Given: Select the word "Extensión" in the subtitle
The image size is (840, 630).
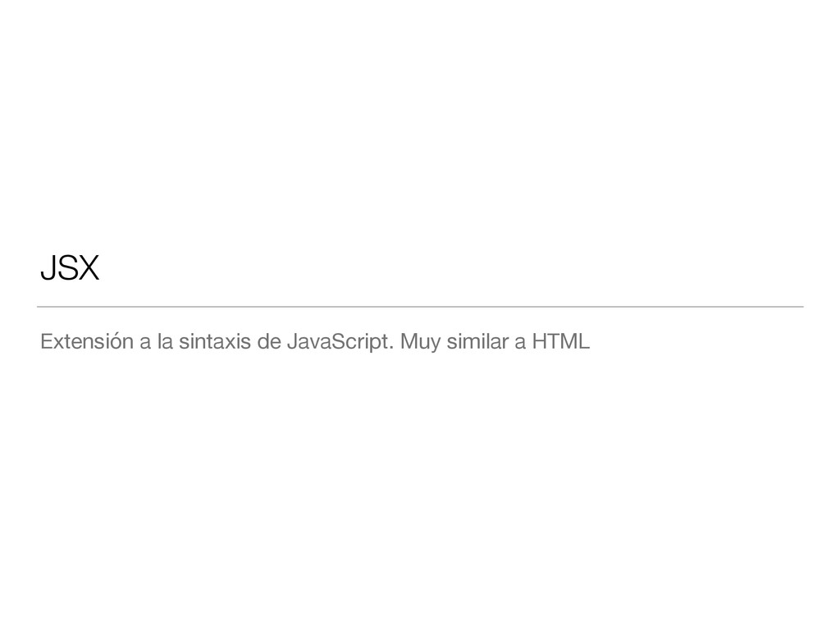Looking at the screenshot, I should pos(87,341).
